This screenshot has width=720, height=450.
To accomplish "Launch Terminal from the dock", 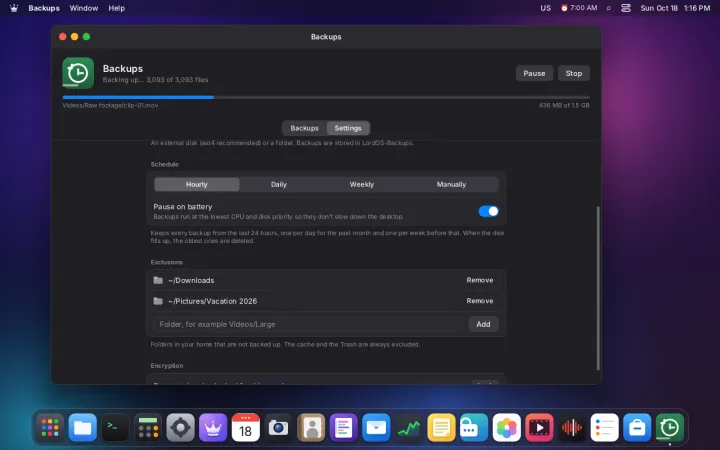I will 115,428.
